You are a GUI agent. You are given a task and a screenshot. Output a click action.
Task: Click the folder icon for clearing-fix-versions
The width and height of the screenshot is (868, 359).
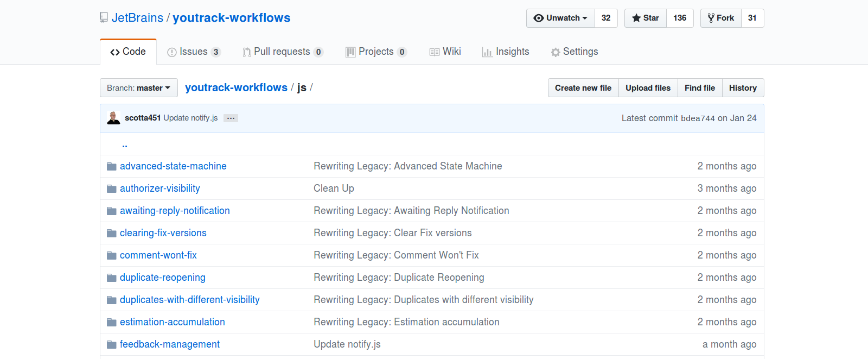112,233
